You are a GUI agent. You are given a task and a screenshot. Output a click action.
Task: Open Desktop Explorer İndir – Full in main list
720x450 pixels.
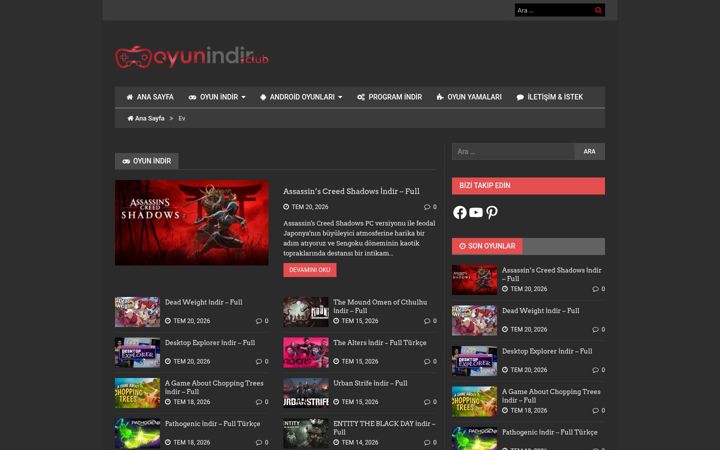click(210, 343)
